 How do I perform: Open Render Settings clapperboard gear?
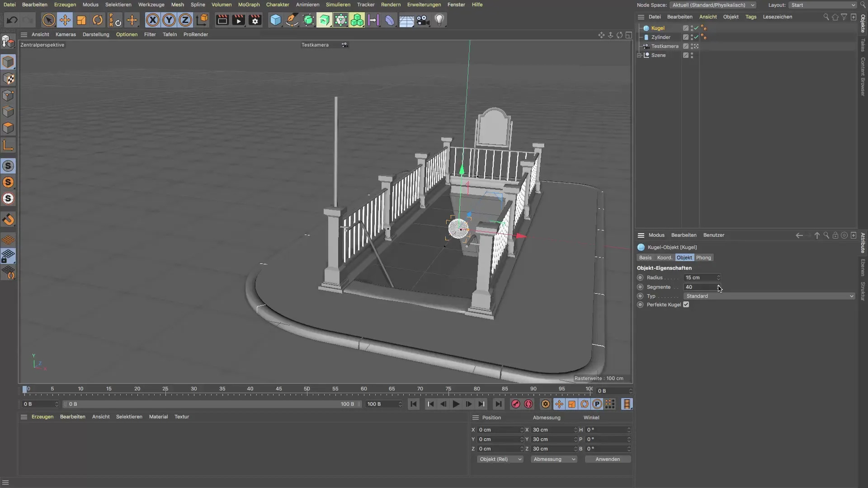(255, 20)
